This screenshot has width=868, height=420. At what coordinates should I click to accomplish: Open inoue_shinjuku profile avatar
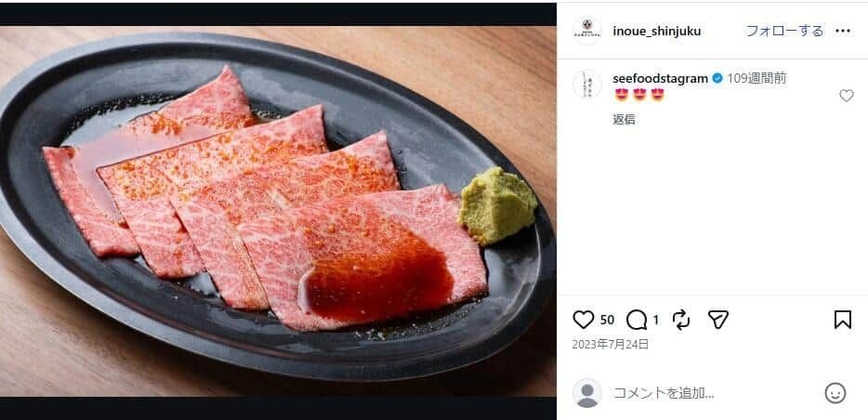point(586,31)
